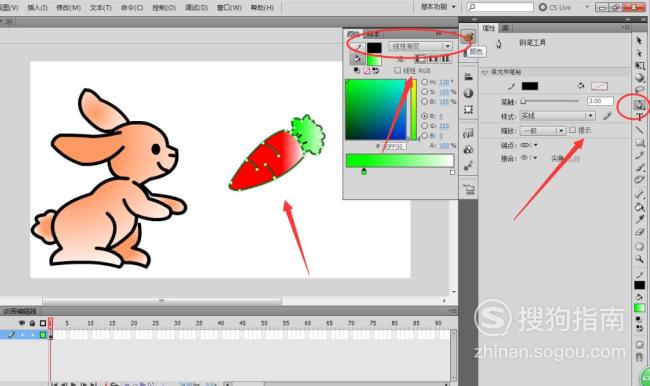Open the workspace switcher dropdown
The image size is (650, 386).
coord(438,7)
